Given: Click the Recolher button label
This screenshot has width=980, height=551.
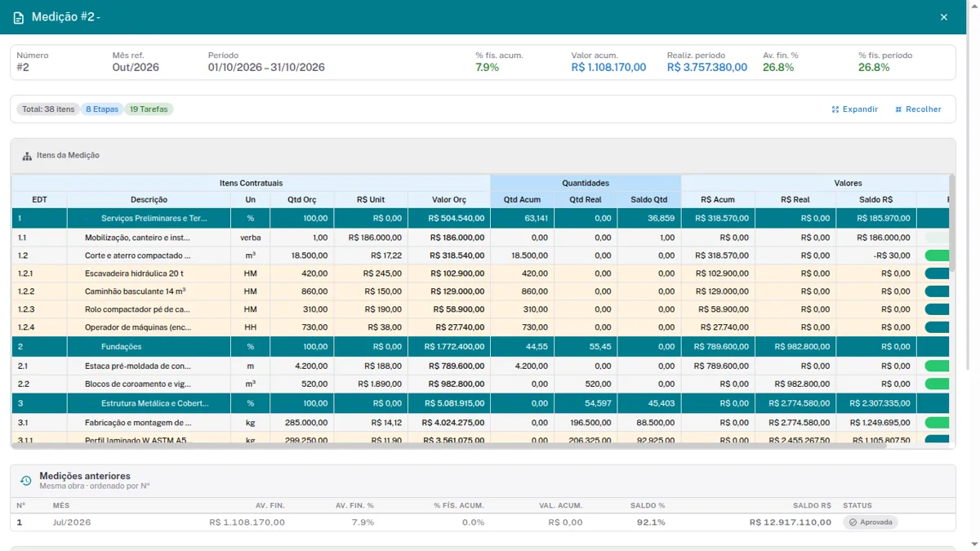Looking at the screenshot, I should [x=924, y=109].
